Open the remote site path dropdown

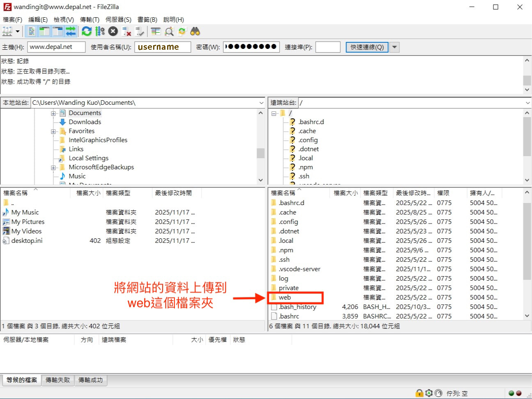point(527,103)
